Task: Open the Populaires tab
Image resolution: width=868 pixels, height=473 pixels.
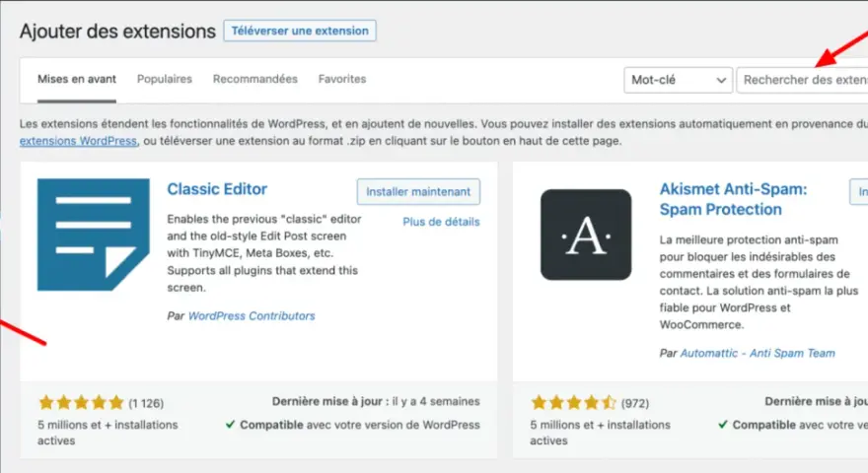Action: pyautogui.click(x=165, y=79)
